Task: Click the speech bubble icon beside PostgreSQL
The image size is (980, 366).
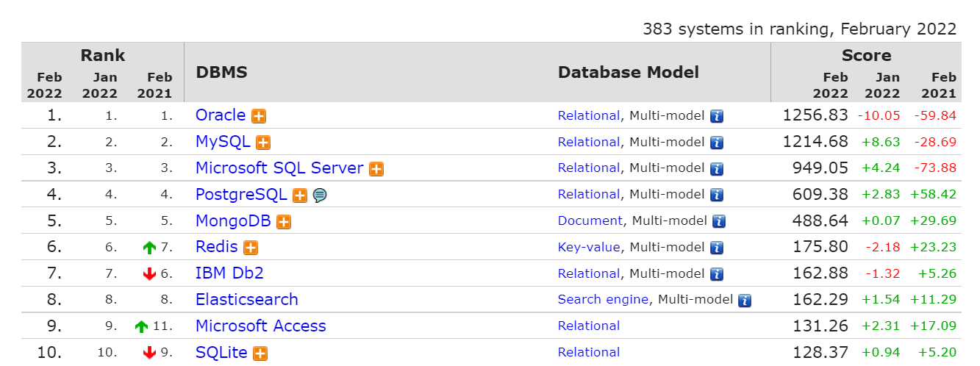Action: (319, 195)
